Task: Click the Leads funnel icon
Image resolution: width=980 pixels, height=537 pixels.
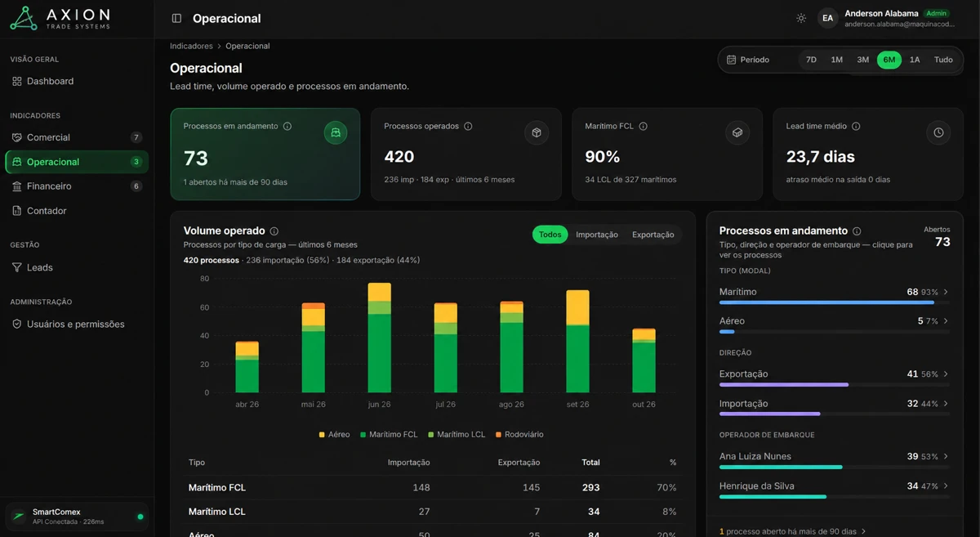Action: click(x=17, y=267)
